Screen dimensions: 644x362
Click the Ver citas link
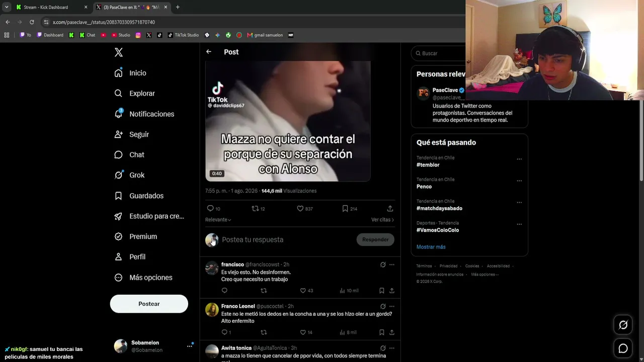(382, 220)
